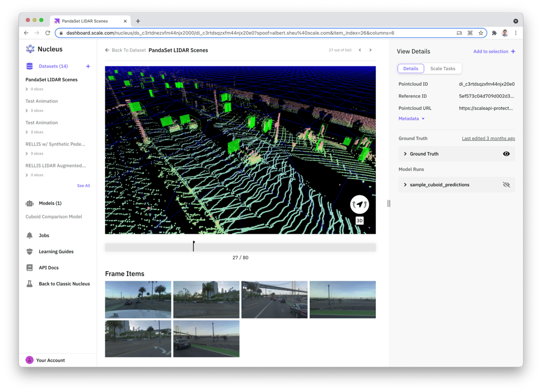Click the camera reset orientation icon
The width and height of the screenshot is (542, 392).
coord(360,204)
